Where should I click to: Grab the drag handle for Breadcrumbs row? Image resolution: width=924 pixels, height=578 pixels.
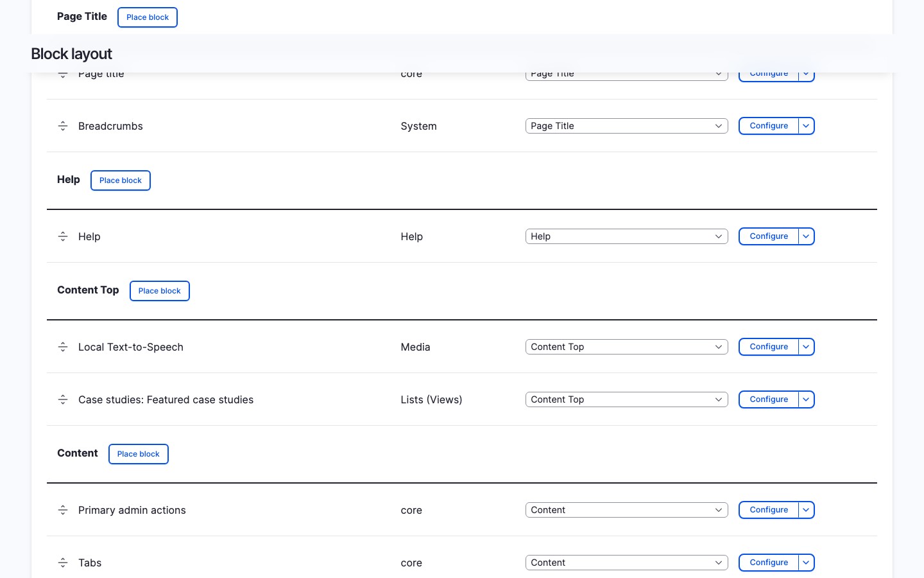[x=63, y=126]
